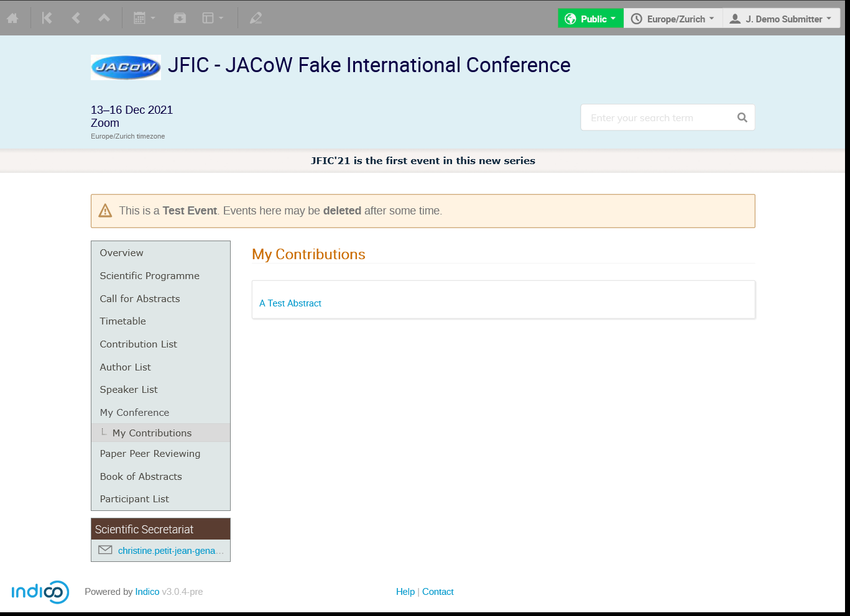Click the up to category arrow icon
This screenshot has height=616, width=850.
tap(104, 18)
